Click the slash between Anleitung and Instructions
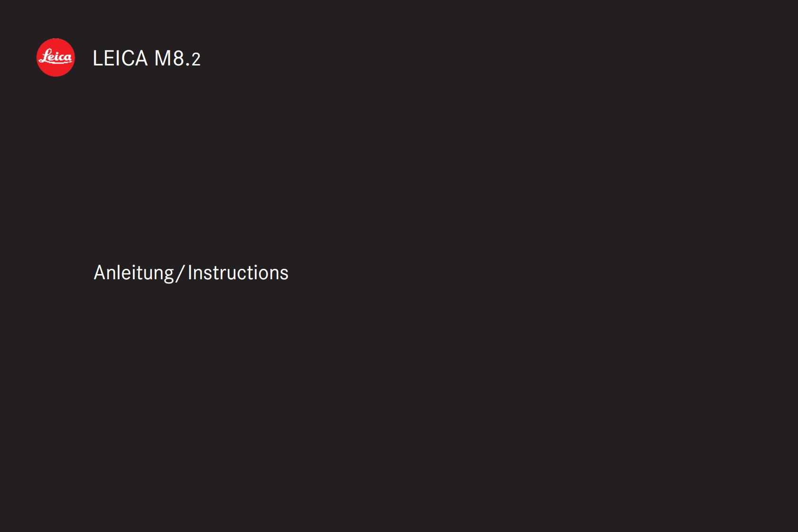 (180, 274)
